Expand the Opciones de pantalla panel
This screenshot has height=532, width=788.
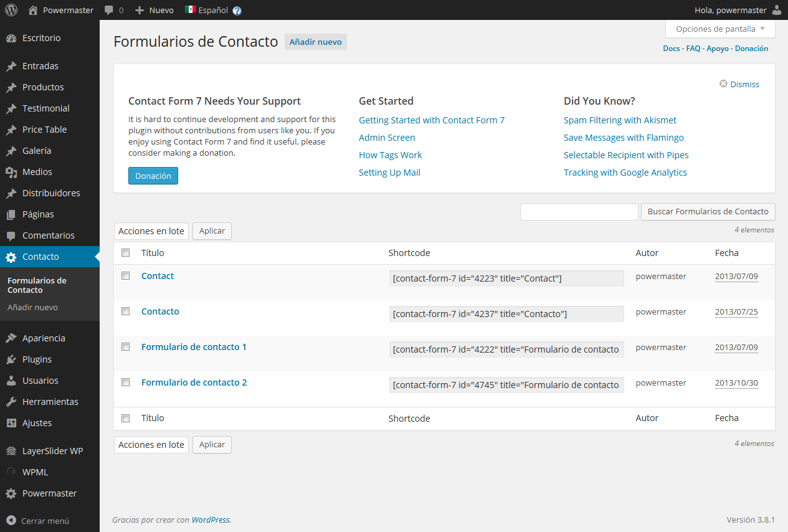[x=720, y=29]
